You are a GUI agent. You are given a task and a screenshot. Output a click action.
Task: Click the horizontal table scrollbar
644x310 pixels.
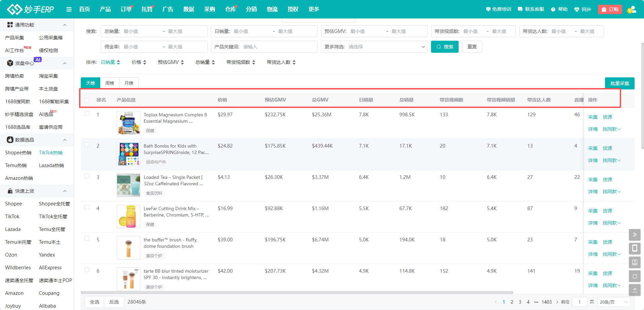(x=296, y=293)
